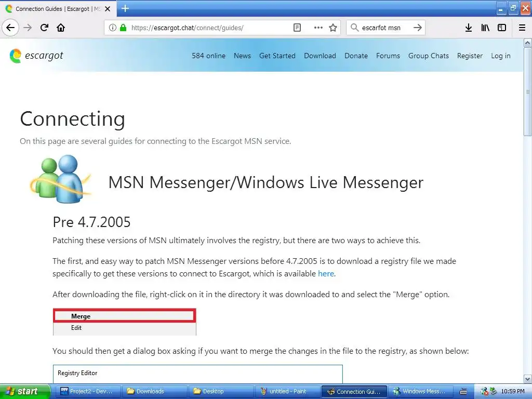Click Connection Guides taskbar button
This screenshot has width=532, height=399.
(x=354, y=391)
